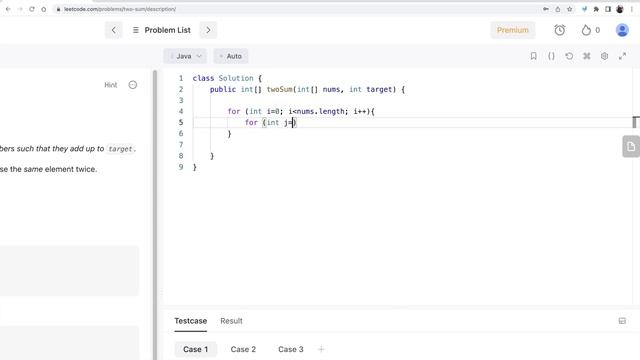
Task: Place cursor on the twoSum method line
Action: (x=307, y=89)
